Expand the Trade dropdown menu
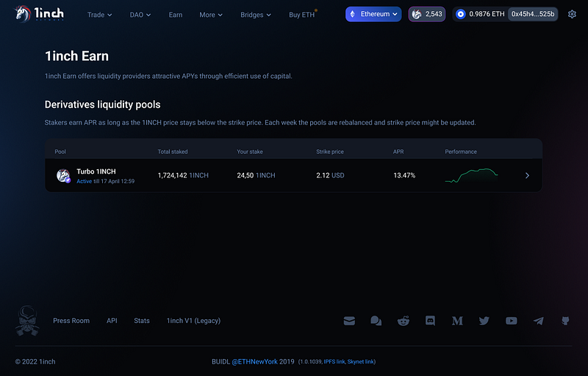Image resolution: width=588 pixels, height=376 pixels. tap(99, 15)
